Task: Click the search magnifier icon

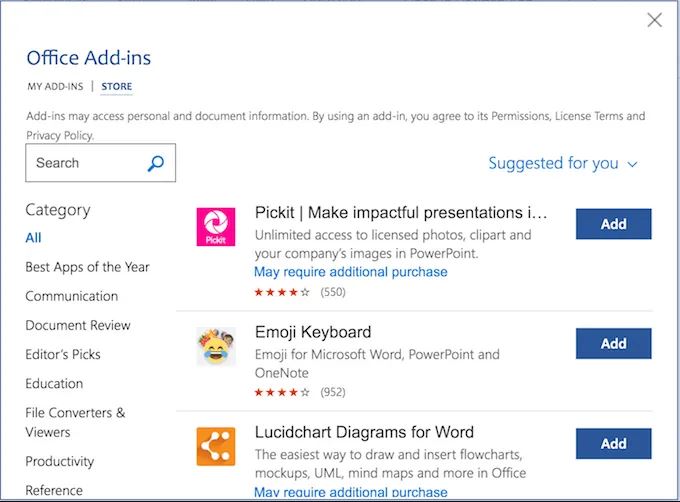Action: [156, 163]
